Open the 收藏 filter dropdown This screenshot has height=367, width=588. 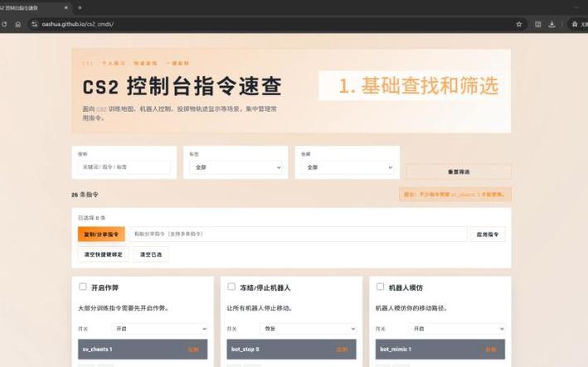347,167
